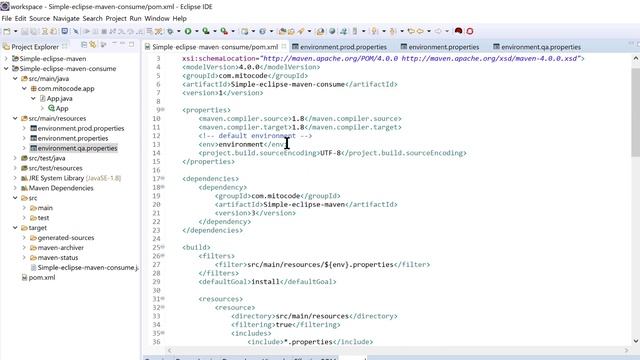This screenshot has width=640, height=360.
Task: Select maven-archiver folder in tree
Action: (60, 248)
